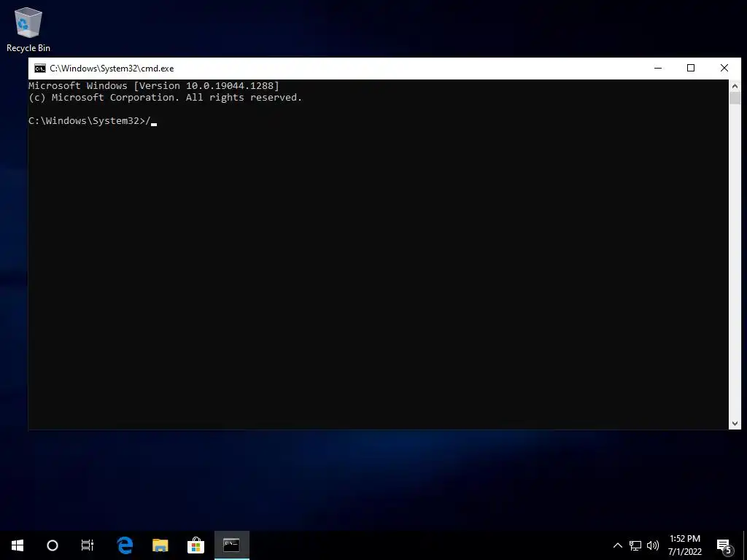Open the Recycle Bin desktop icon
The width and height of the screenshot is (747, 560).
[28, 29]
